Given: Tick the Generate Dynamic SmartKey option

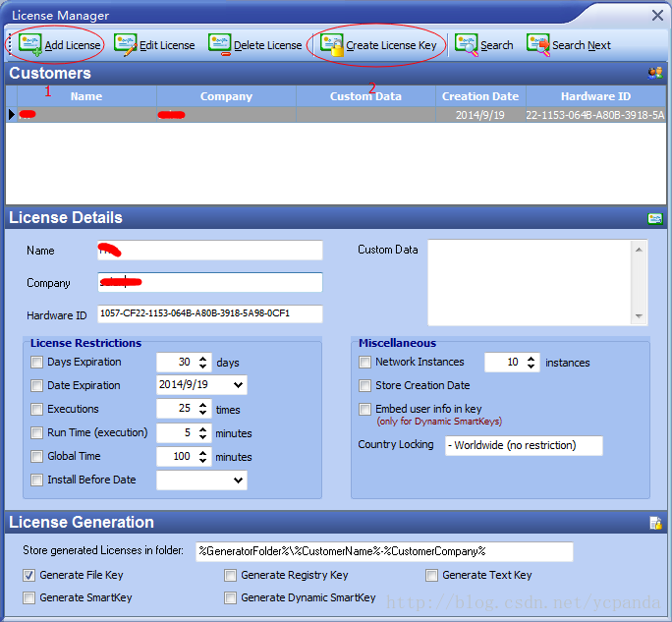Looking at the screenshot, I should point(230,598).
